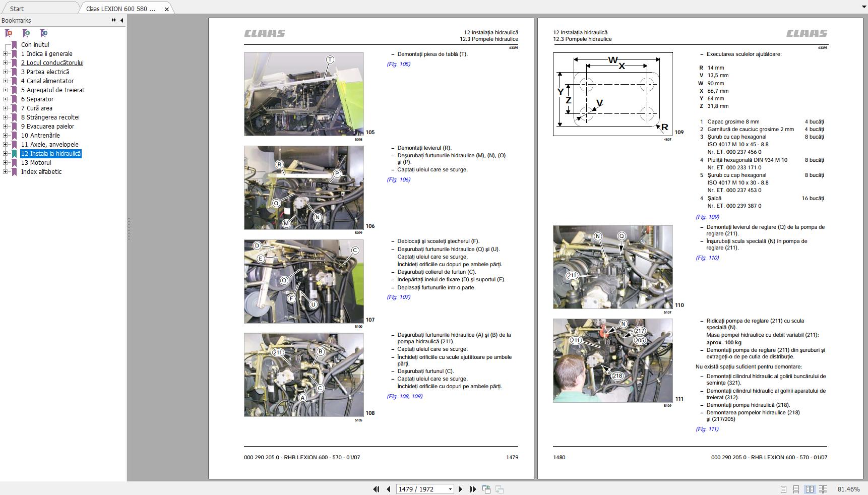Enable continuous single page scrolling layout
Viewport: 868px width, 495px height.
[x=796, y=489]
